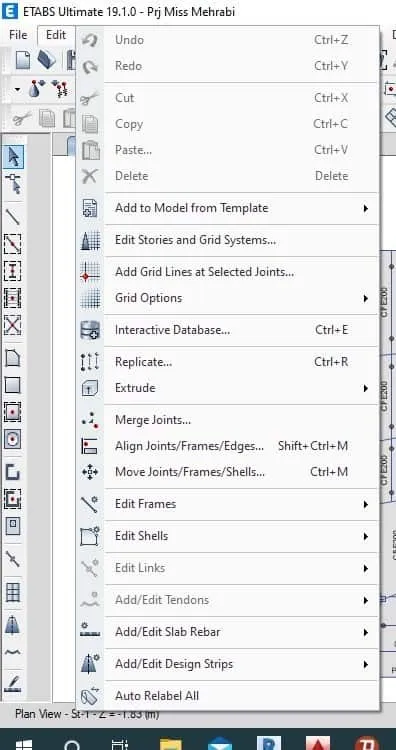Select the draw rectangular floor tool
Viewport: 396px width, 750px height.
pos(12,385)
